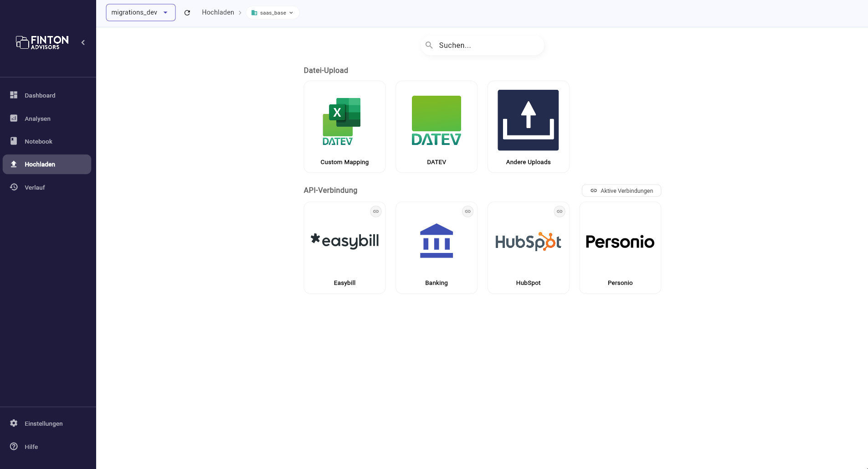Image resolution: width=868 pixels, height=469 pixels.
Task: Click the Einstellungen gear icon
Action: pyautogui.click(x=14, y=423)
